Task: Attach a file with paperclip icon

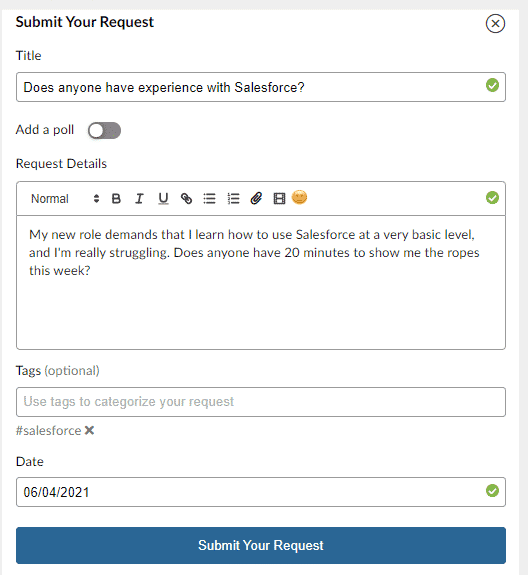Action: pos(256,198)
